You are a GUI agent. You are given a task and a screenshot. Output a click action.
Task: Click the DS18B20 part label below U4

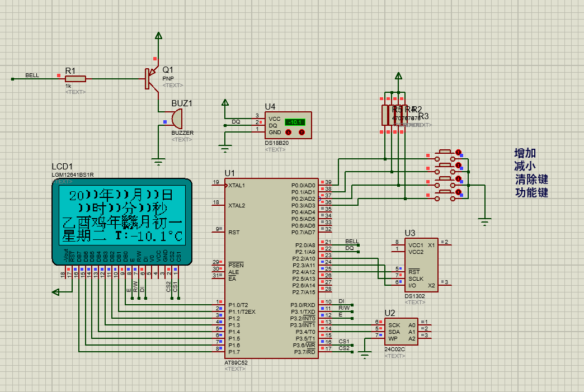277,143
